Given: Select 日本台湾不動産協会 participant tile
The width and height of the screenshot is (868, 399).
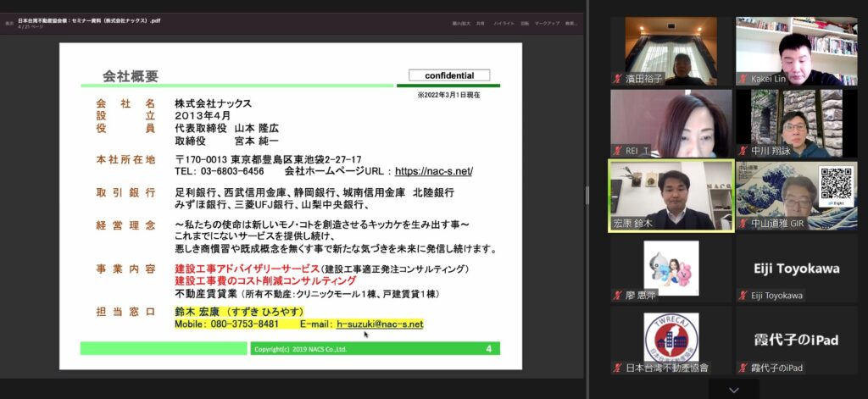Looking at the screenshot, I should click(671, 341).
